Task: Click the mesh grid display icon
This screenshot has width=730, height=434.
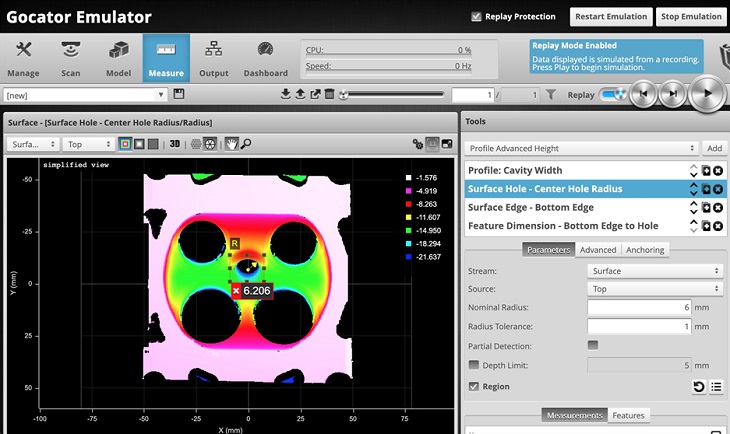Action: [196, 144]
